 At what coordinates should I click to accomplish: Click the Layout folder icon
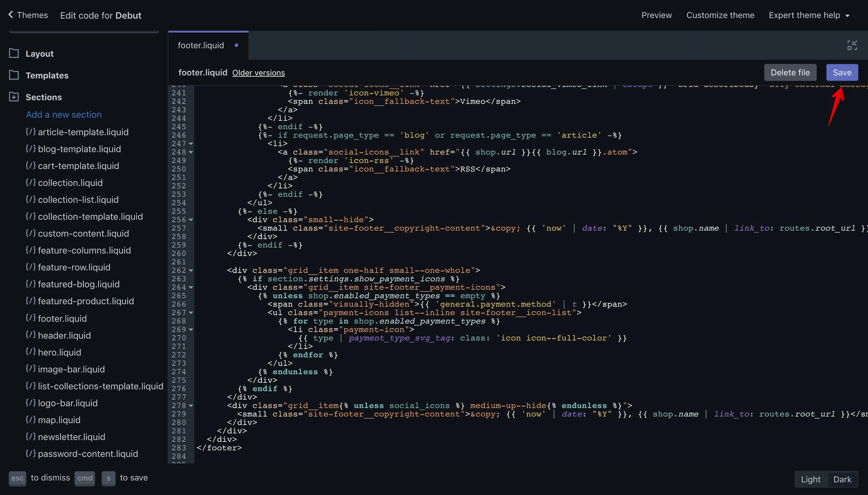(14, 53)
